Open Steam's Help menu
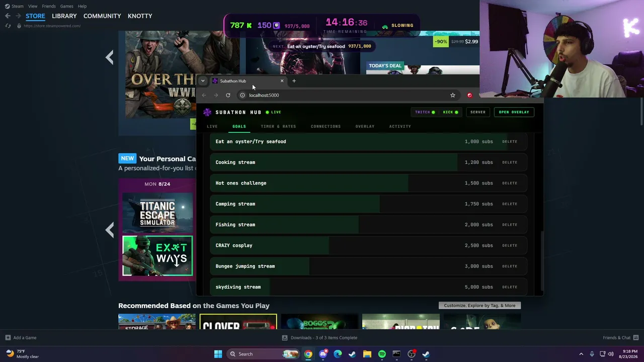 tap(82, 6)
